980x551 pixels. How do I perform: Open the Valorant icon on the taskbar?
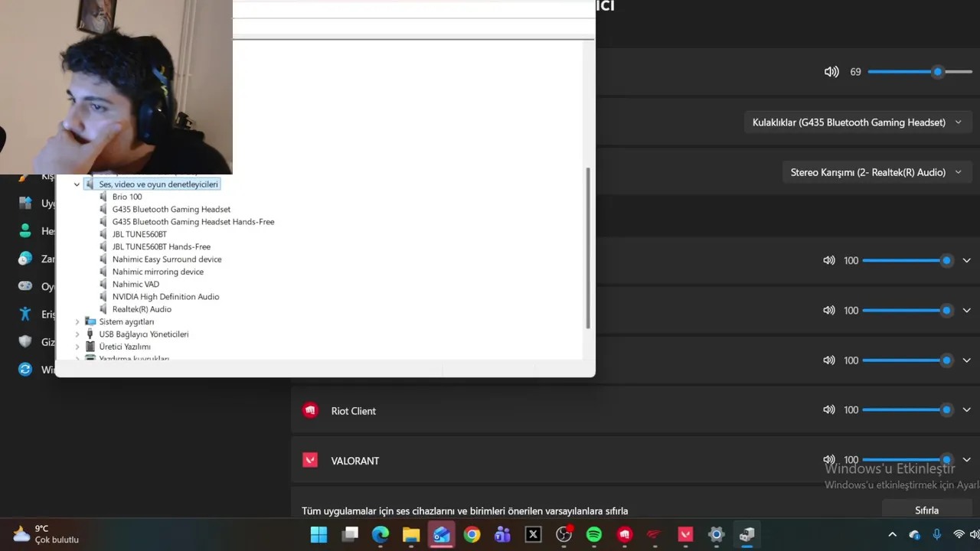coord(685,534)
